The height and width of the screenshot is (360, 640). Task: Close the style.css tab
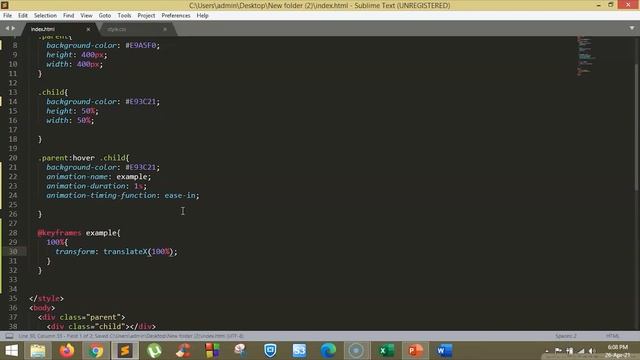pyautogui.click(x=165, y=29)
